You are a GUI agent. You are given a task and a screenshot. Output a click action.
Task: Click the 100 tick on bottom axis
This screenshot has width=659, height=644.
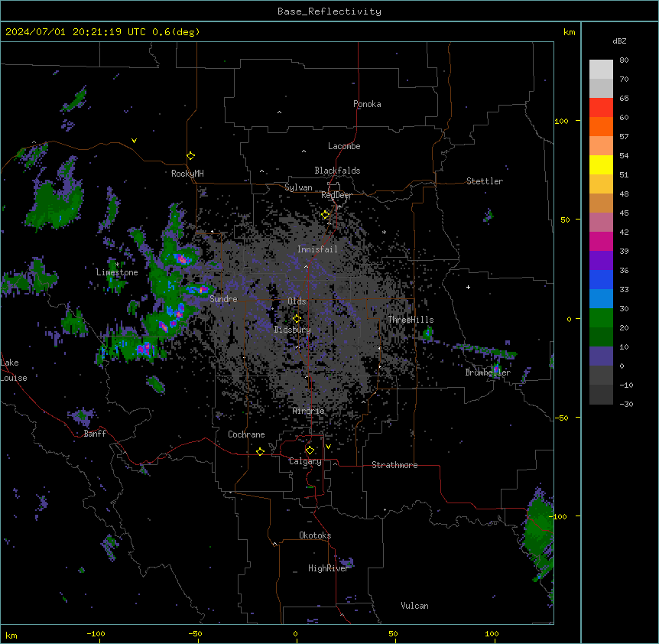pyautogui.click(x=492, y=633)
